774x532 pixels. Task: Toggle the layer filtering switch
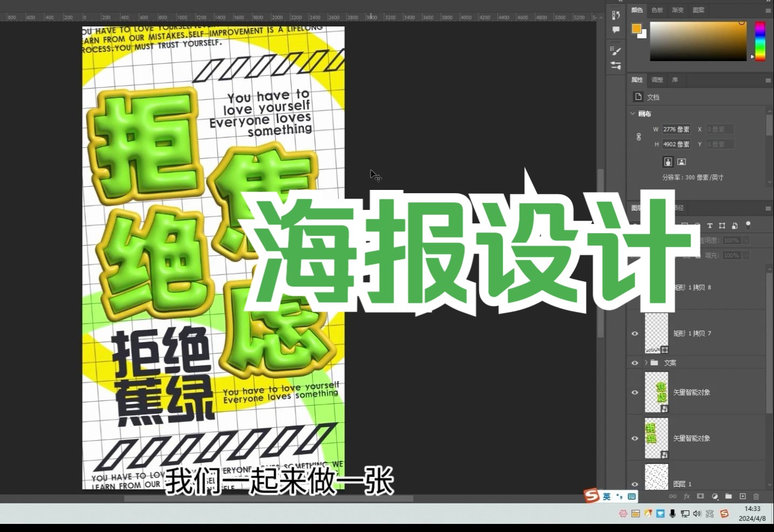point(748,225)
